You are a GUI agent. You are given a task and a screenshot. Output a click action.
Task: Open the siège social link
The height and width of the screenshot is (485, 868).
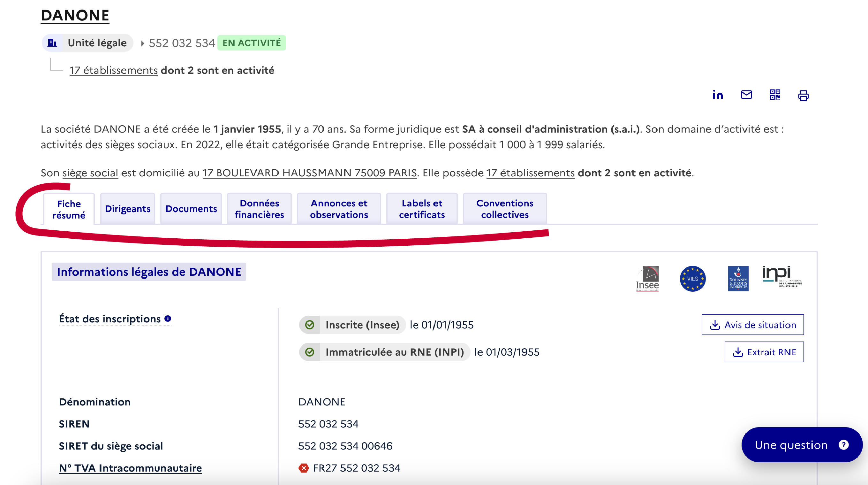(90, 173)
